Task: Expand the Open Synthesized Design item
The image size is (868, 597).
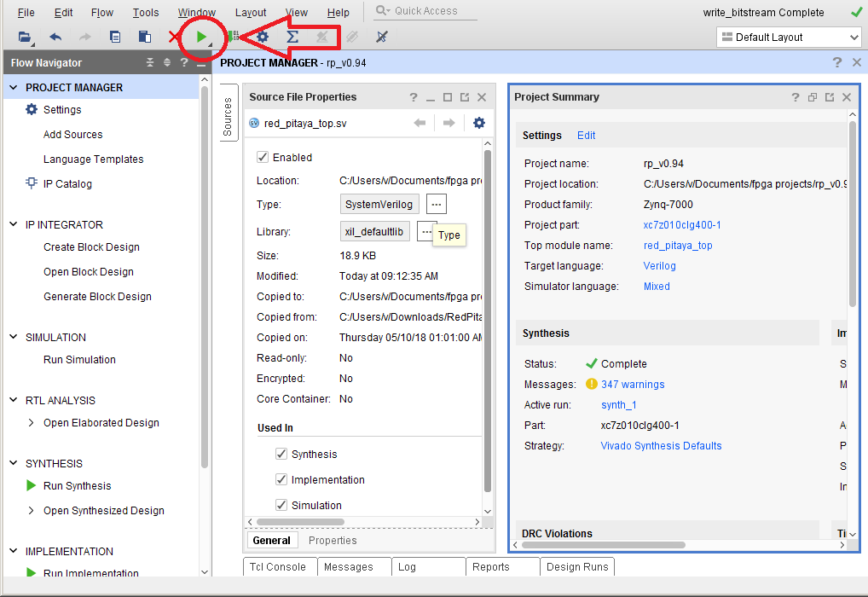Action: [x=31, y=511]
